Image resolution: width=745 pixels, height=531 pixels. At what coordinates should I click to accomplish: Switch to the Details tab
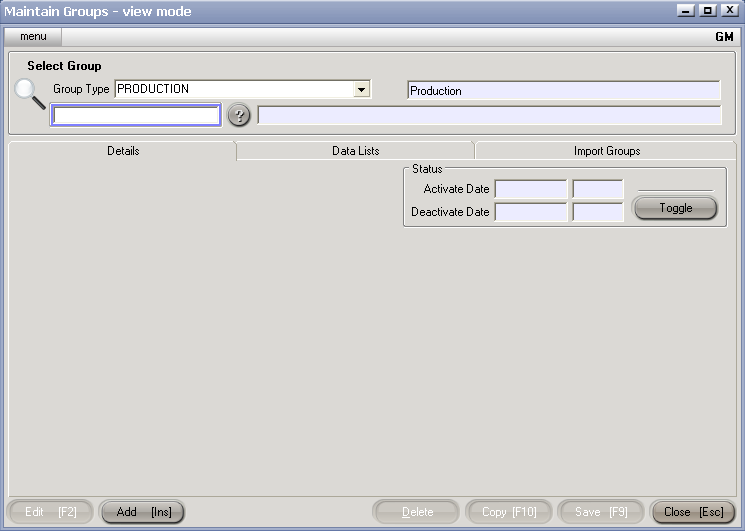click(x=123, y=151)
